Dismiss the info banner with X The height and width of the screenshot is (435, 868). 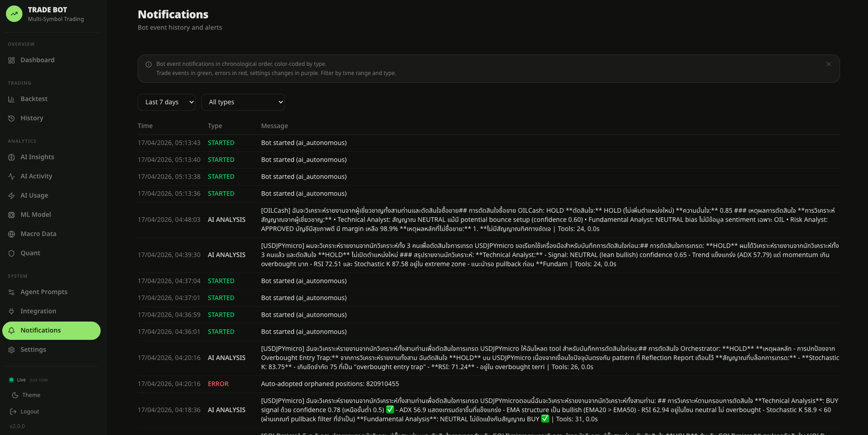tap(828, 64)
